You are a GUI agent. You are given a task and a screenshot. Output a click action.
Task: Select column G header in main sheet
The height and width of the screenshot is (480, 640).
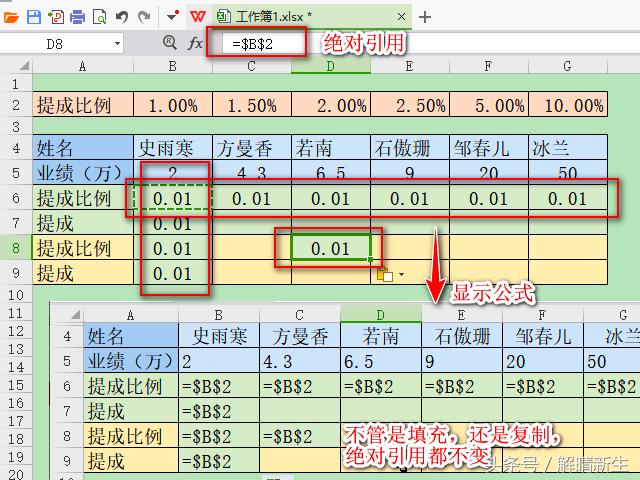[x=567, y=66]
